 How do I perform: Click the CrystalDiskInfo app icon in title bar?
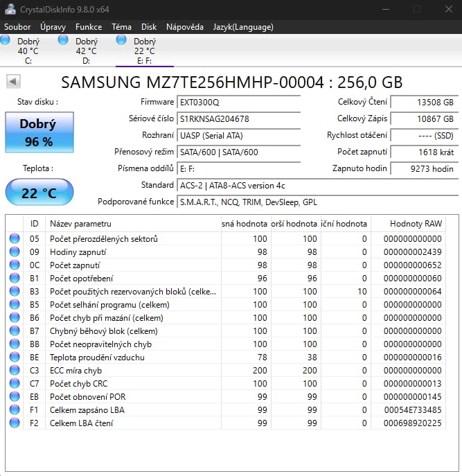10,9
